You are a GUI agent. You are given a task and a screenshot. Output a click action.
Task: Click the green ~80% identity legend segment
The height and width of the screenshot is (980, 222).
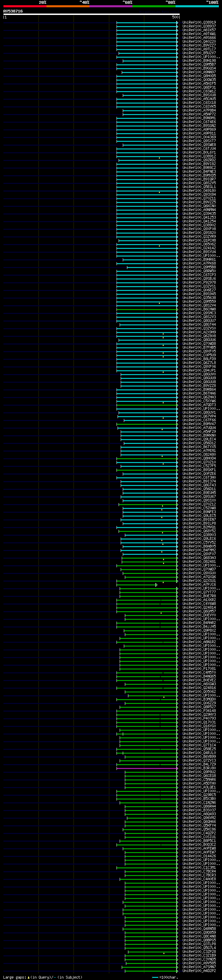154,6
